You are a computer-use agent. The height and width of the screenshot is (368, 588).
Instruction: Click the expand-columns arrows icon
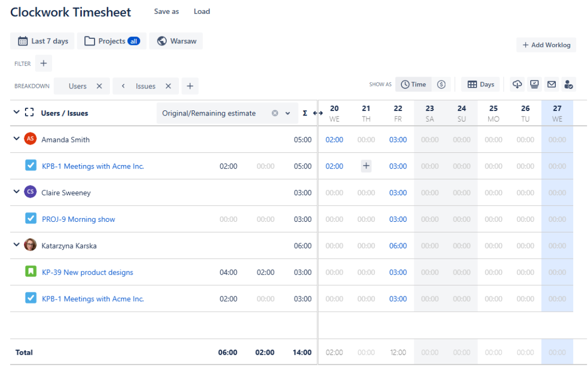[x=319, y=113]
